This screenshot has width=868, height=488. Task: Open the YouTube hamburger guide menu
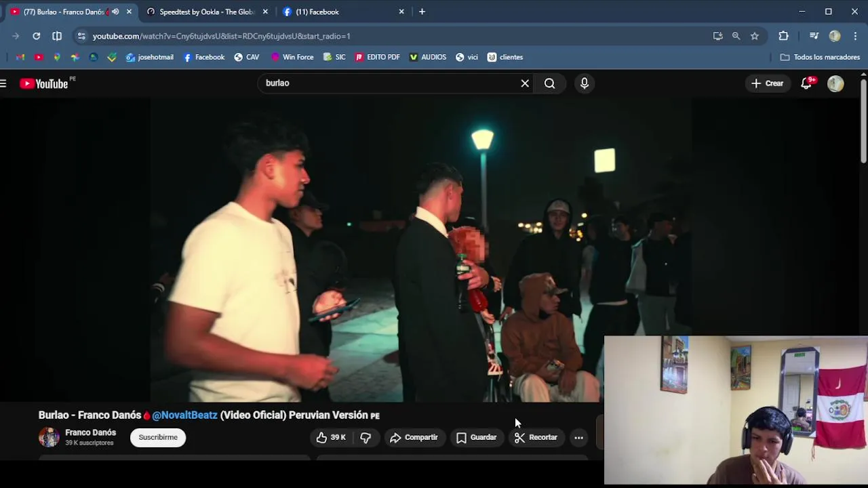pyautogui.click(x=3, y=83)
